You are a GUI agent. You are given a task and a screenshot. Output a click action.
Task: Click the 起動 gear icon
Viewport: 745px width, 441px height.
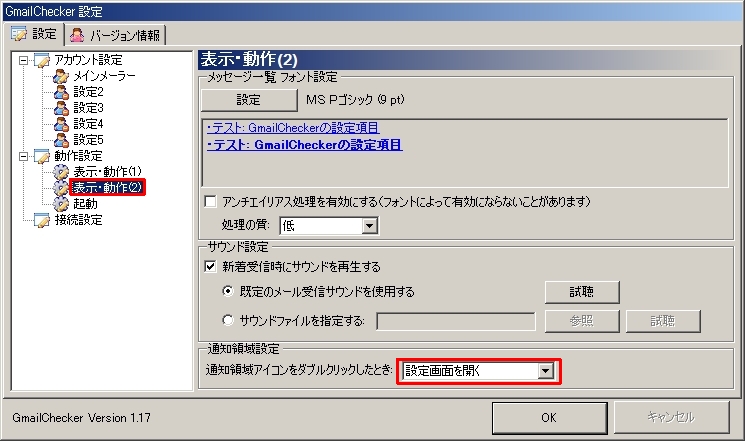tap(61, 204)
